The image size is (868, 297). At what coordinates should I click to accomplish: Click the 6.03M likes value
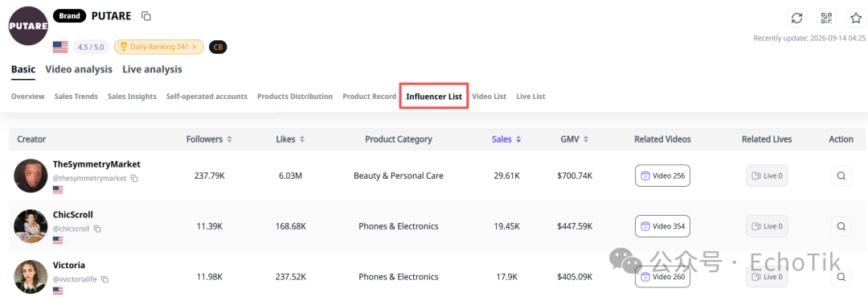291,175
